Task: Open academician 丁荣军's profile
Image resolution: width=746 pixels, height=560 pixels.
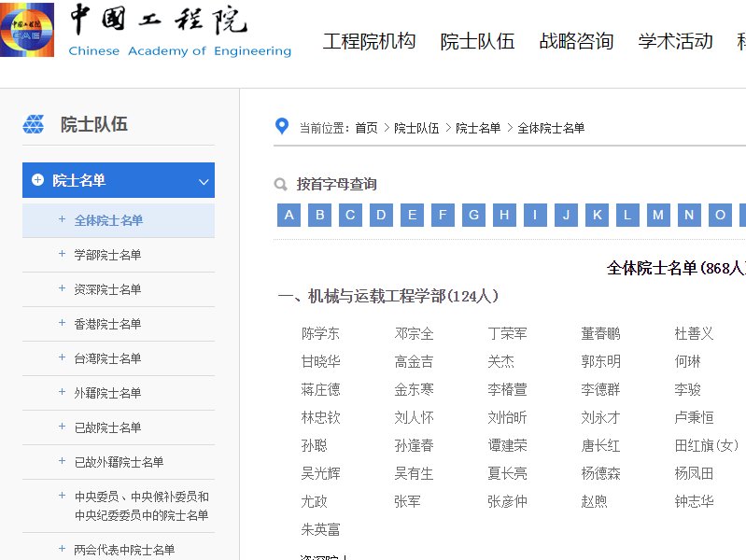Action: click(507, 333)
